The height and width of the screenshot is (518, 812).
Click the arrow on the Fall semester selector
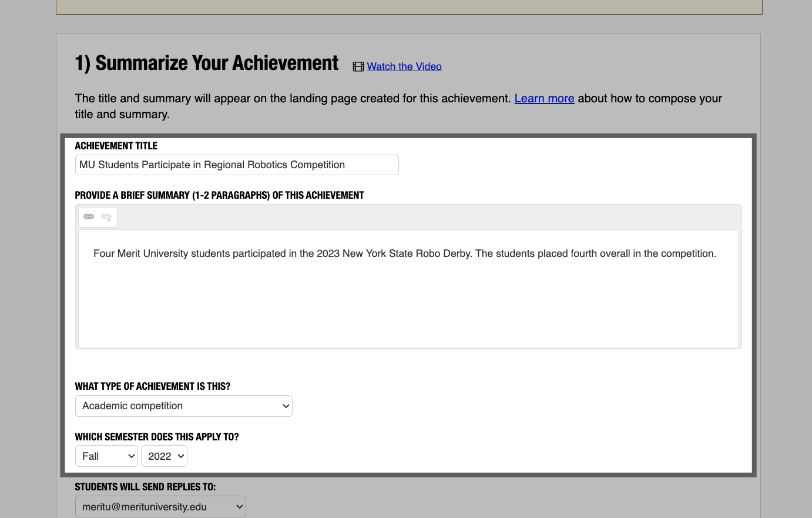click(132, 456)
